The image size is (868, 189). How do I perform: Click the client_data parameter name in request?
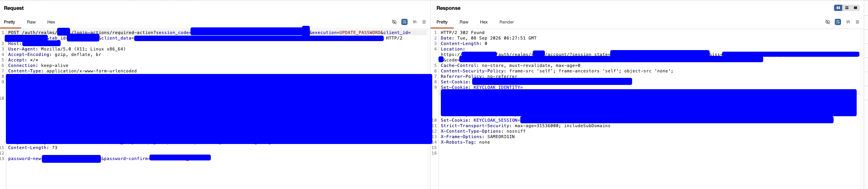[x=116, y=38]
